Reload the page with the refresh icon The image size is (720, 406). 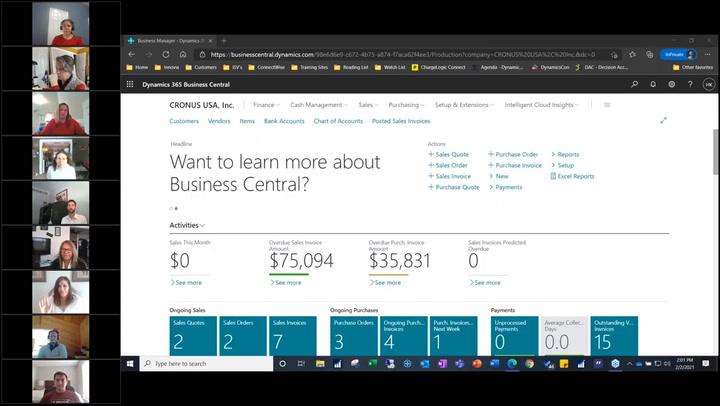[x=166, y=54]
